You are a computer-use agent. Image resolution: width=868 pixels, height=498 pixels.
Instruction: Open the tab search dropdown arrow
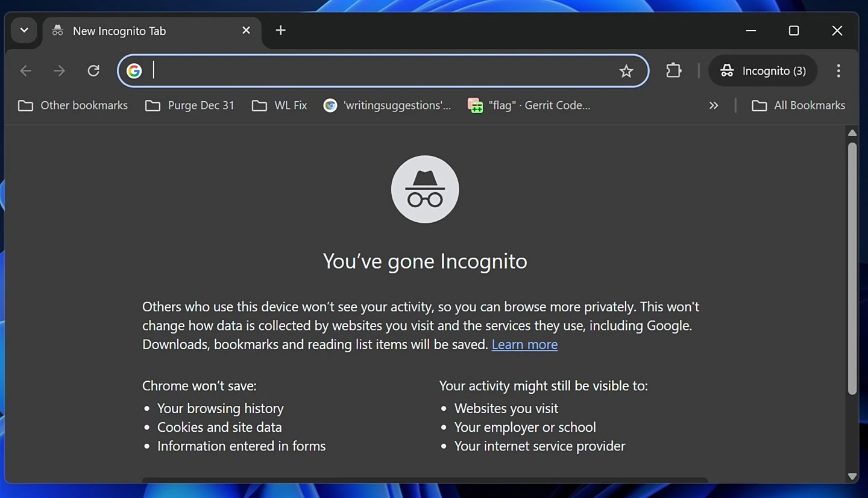coord(24,30)
